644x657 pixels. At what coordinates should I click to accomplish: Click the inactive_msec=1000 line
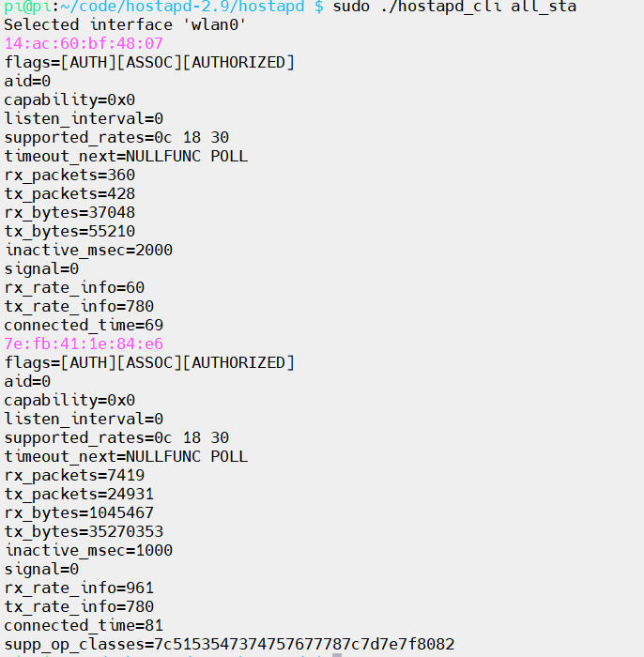pos(88,550)
